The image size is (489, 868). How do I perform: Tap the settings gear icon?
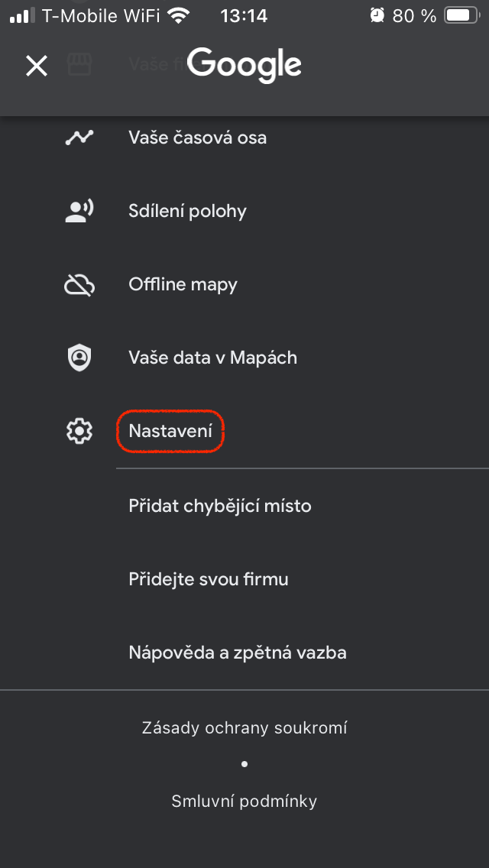(x=79, y=432)
